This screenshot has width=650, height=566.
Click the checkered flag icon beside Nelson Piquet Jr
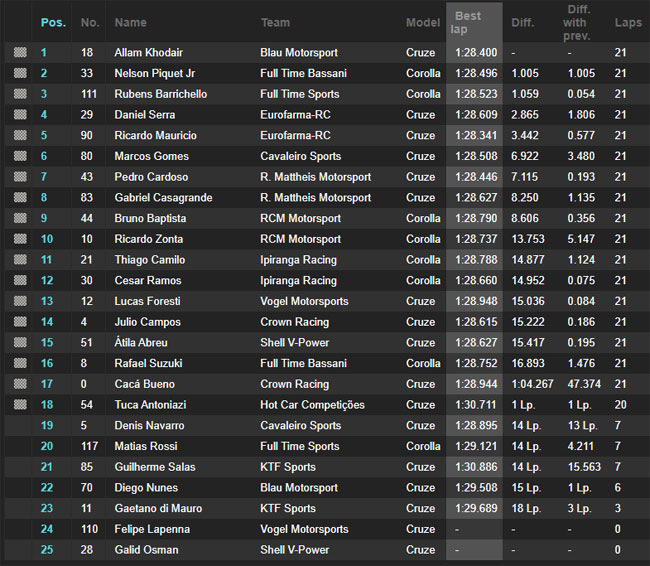[x=20, y=73]
